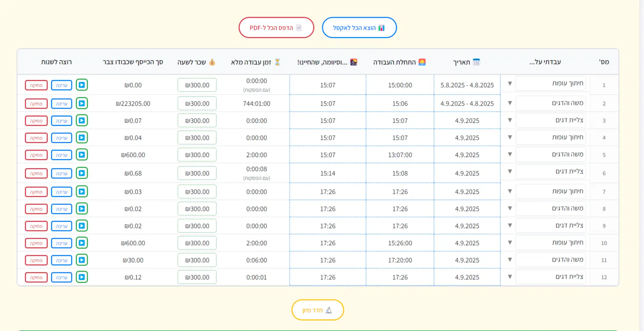Click the play icon in row 5
This screenshot has width=644, height=331.
(82, 155)
